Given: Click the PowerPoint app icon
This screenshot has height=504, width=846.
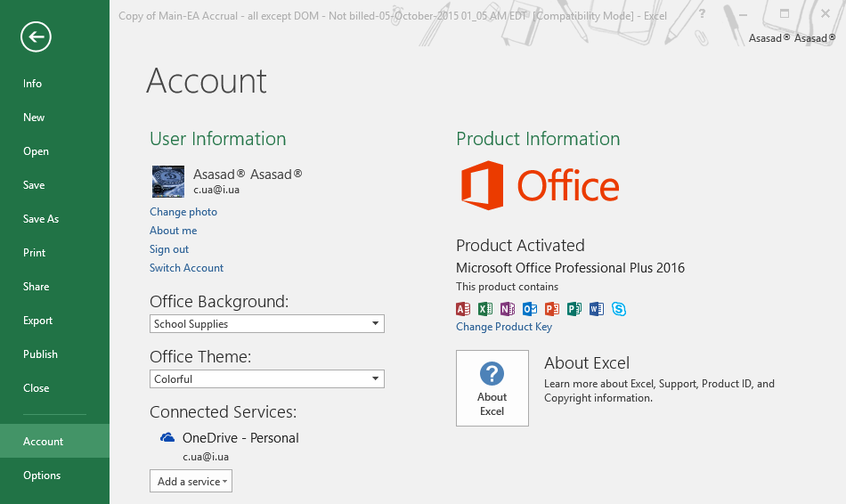Looking at the screenshot, I should pyautogui.click(x=552, y=309).
